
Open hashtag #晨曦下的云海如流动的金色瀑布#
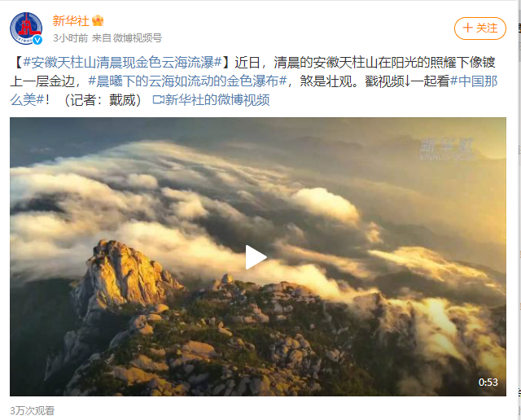[187, 81]
